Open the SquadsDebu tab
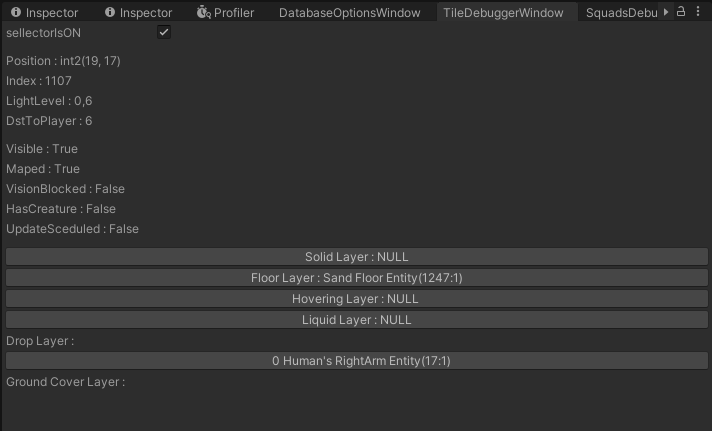Screen dimensions: 712x431 (621, 12)
